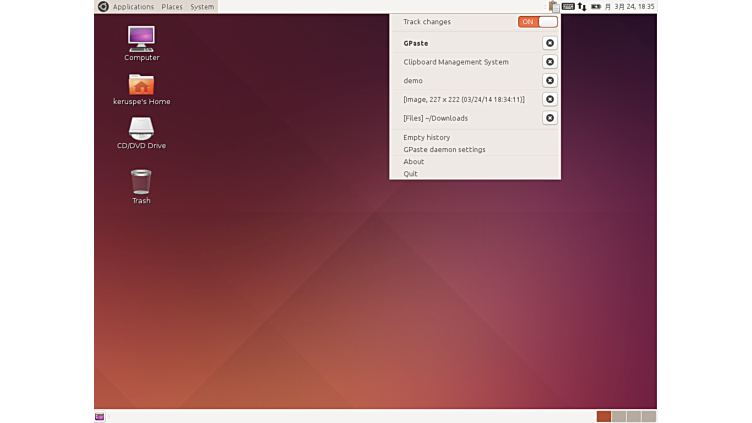Switch to the third workspace
This screenshot has height=423, width=752.
click(x=634, y=416)
